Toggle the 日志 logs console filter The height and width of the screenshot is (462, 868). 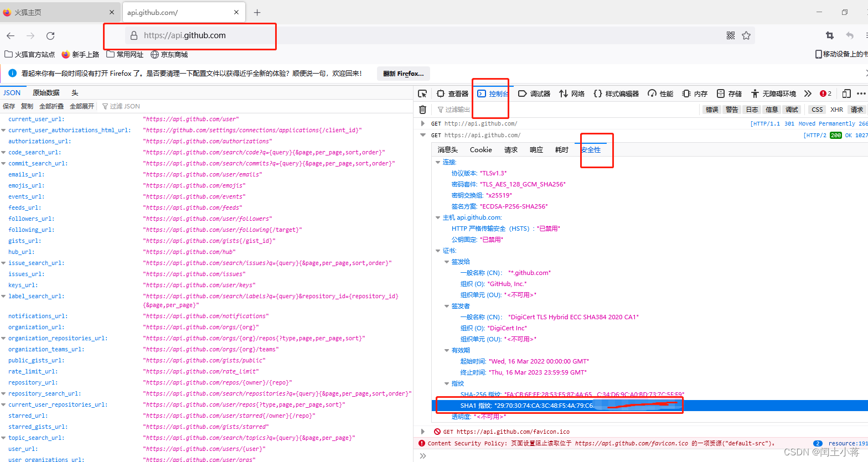pyautogui.click(x=752, y=110)
